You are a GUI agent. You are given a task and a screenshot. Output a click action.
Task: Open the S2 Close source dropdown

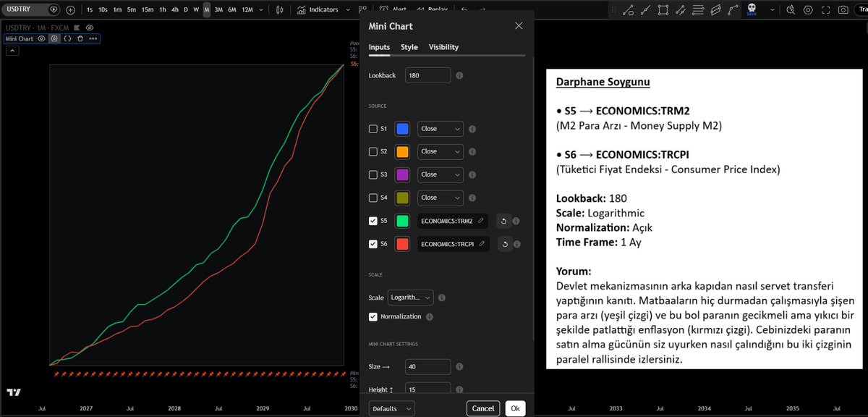pyautogui.click(x=441, y=152)
